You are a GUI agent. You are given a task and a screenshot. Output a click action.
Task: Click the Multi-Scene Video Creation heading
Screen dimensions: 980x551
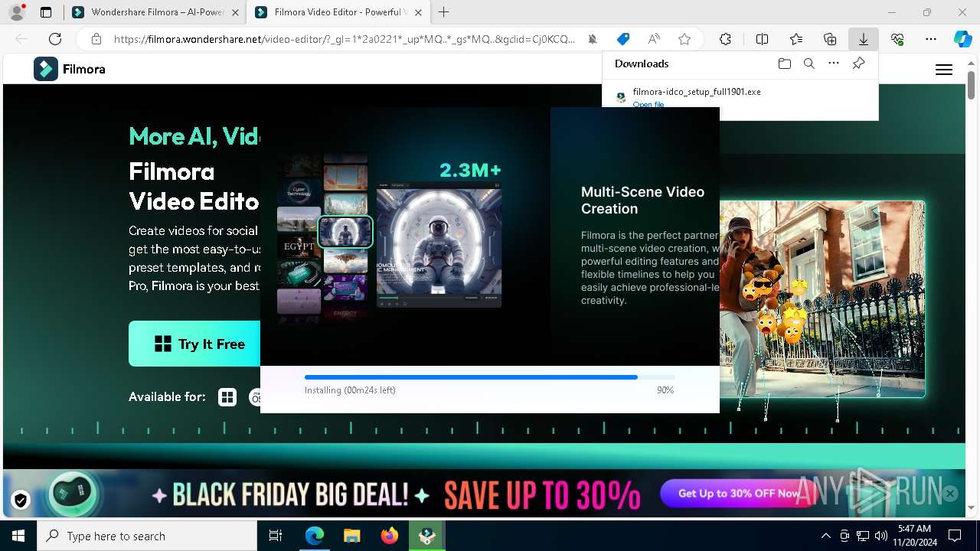tap(642, 201)
